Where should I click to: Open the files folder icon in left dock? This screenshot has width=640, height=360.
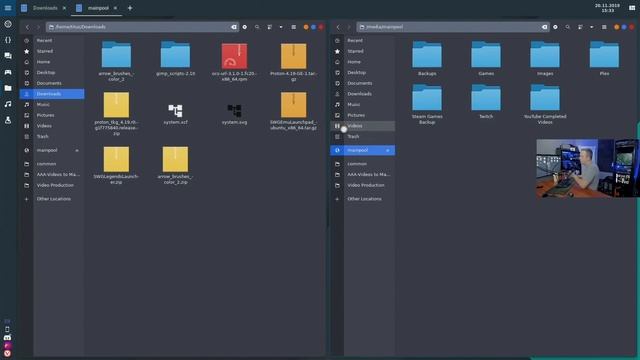[x=8, y=88]
